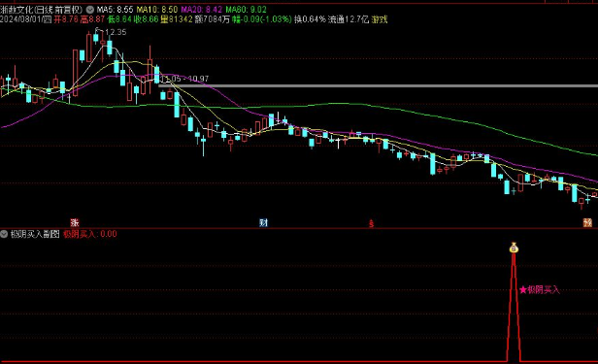
Task: Select the green MA80 moving average label
Action: pos(246,10)
